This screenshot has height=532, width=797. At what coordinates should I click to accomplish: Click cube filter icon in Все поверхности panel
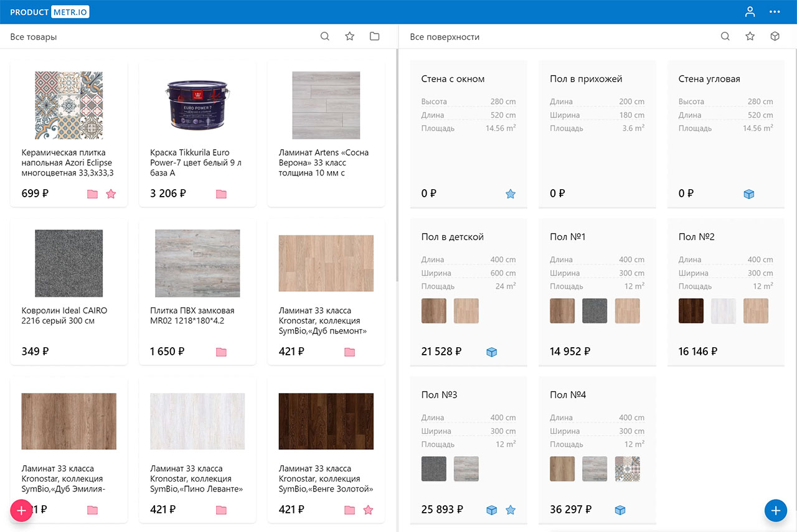(775, 37)
